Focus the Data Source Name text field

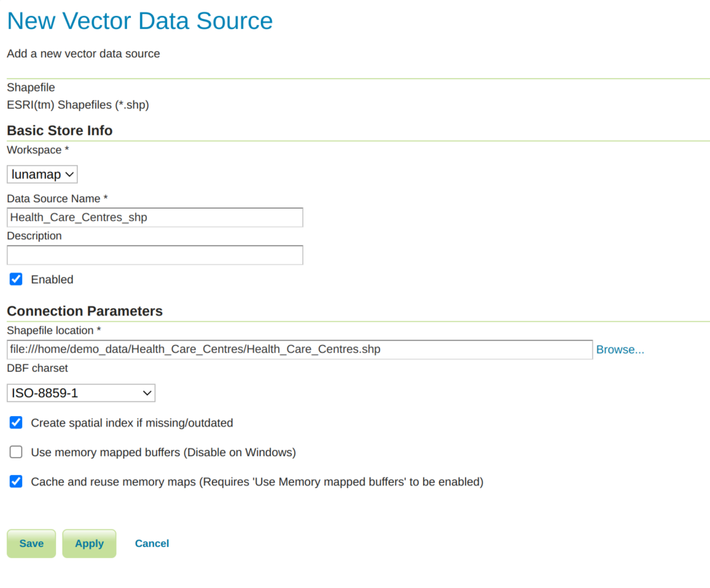click(155, 217)
